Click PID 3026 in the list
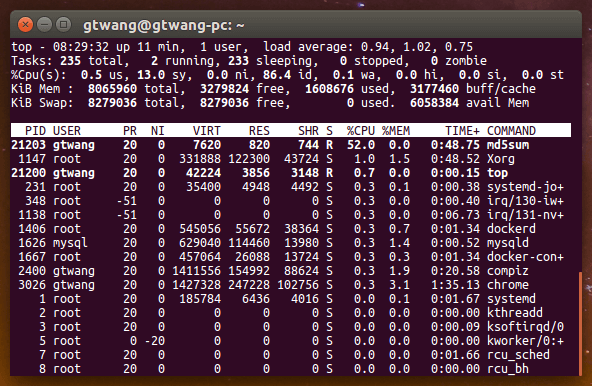Viewport: 592px width, 386px height. click(32, 284)
